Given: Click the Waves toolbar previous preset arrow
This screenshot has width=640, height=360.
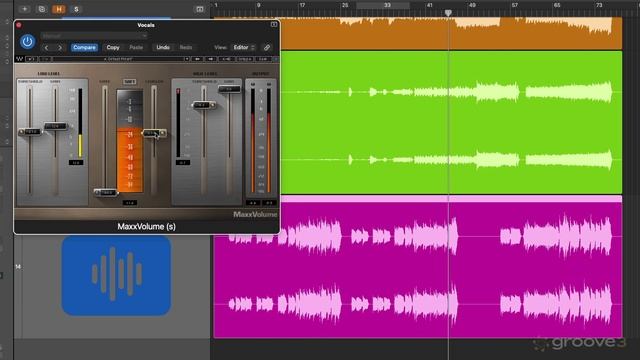Looking at the screenshot, I should click(x=197, y=59).
